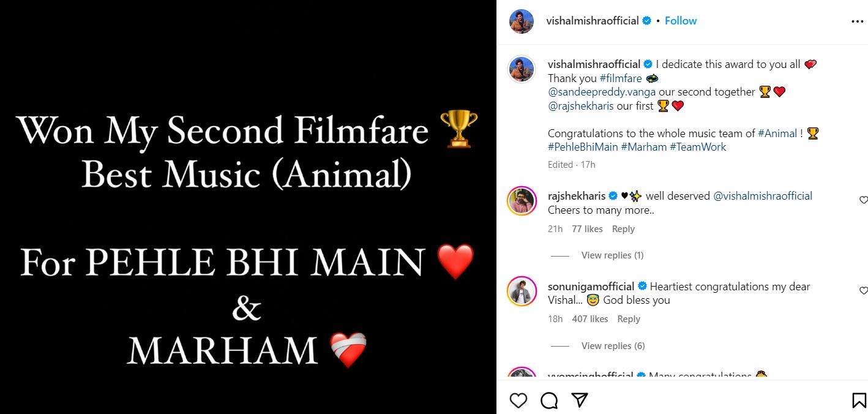View the 407 likes on sonunigamofficial's comment
The image size is (868, 414).
(x=589, y=318)
